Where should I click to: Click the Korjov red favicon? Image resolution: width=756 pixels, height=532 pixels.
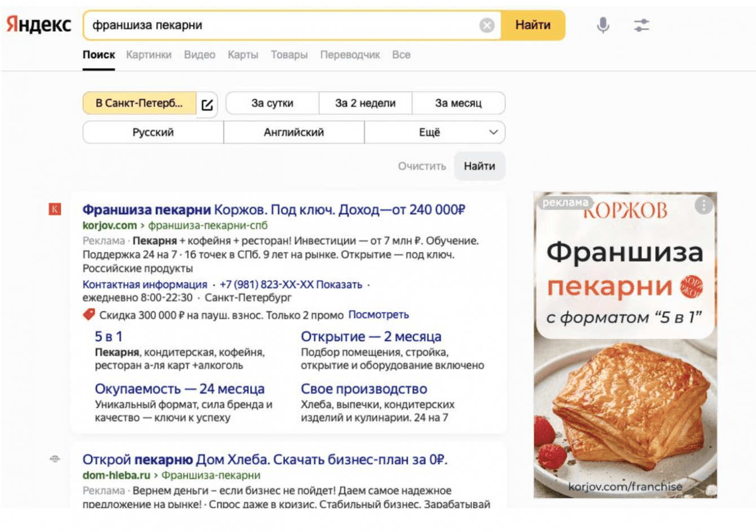click(x=55, y=209)
